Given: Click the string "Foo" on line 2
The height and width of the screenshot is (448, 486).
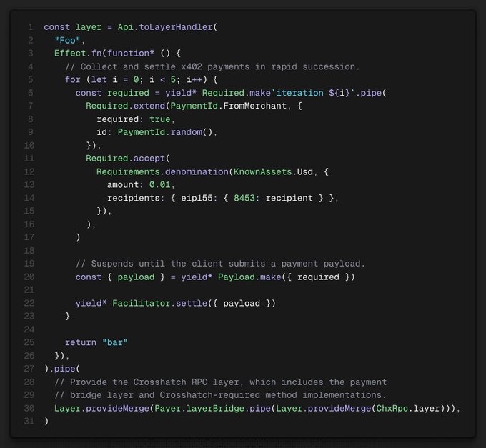Looking at the screenshot, I should point(67,40).
